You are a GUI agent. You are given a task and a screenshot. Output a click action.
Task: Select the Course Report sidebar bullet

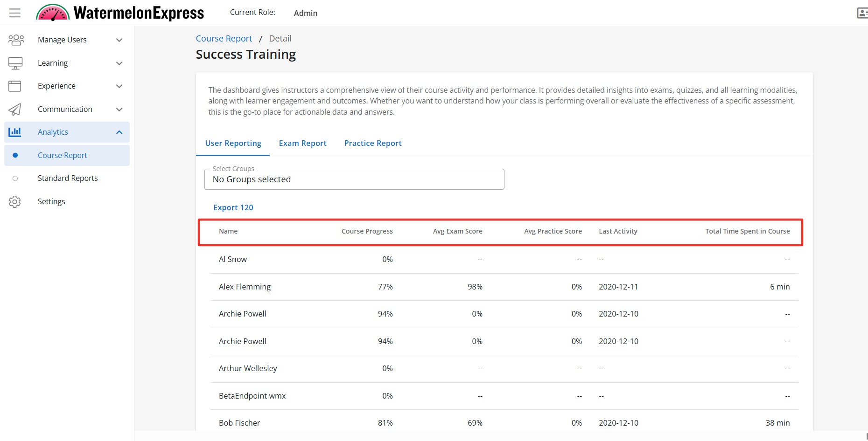pos(15,155)
